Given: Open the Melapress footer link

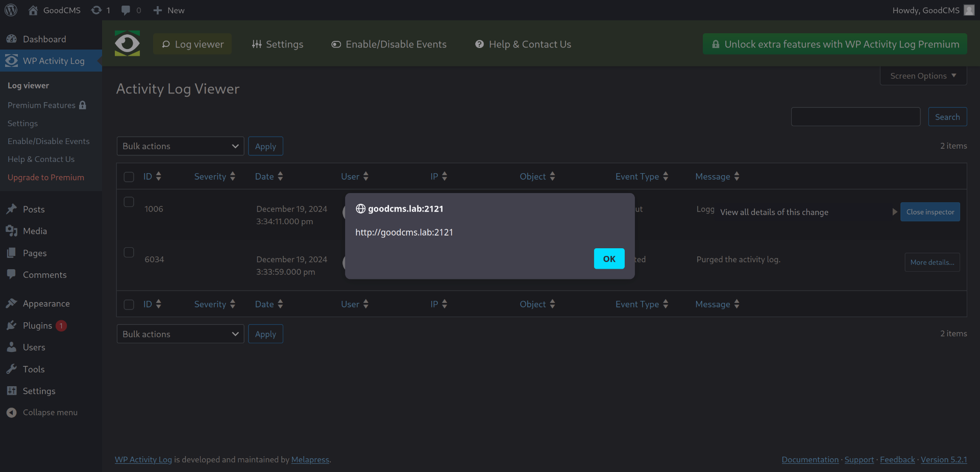Looking at the screenshot, I should tap(310, 459).
